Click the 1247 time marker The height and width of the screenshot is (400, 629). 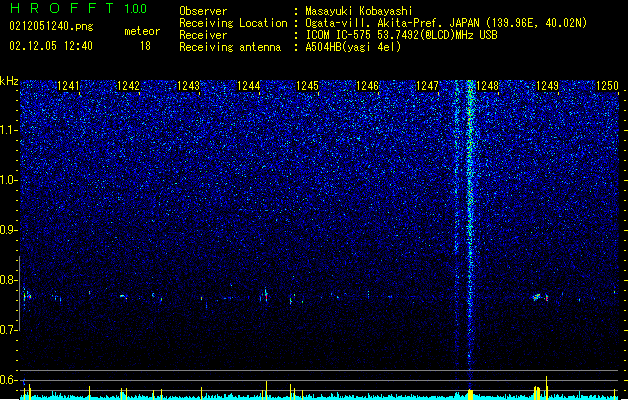click(x=427, y=86)
